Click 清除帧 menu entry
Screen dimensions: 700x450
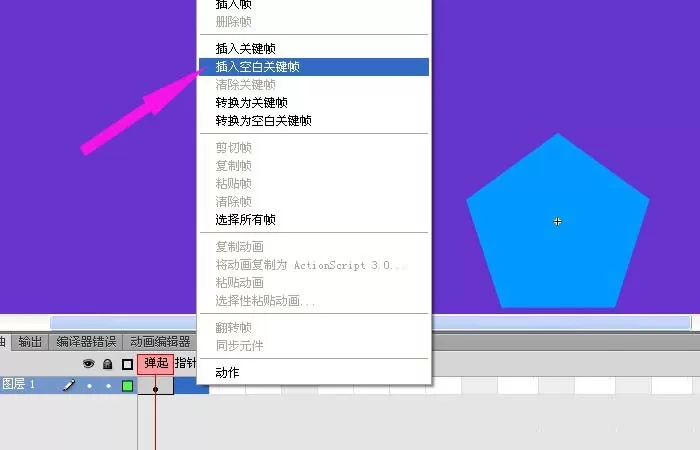pos(314,201)
